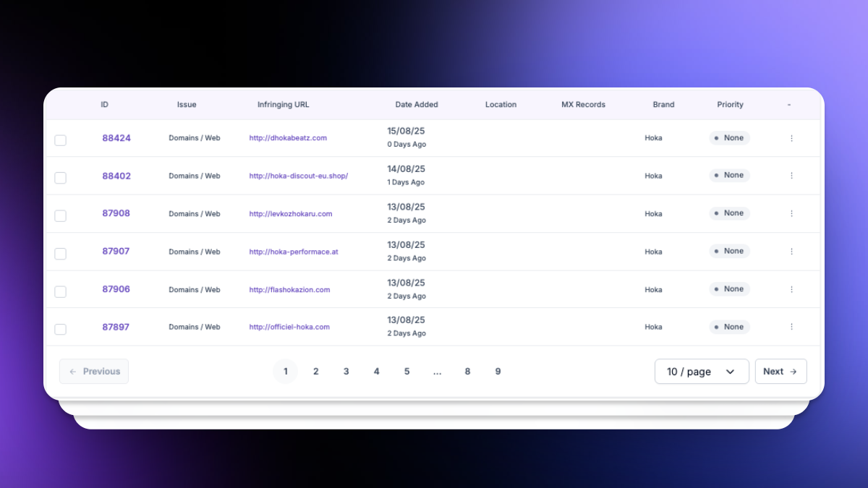This screenshot has height=488, width=868.
Task: Select page 8 in pagination
Action: click(468, 372)
